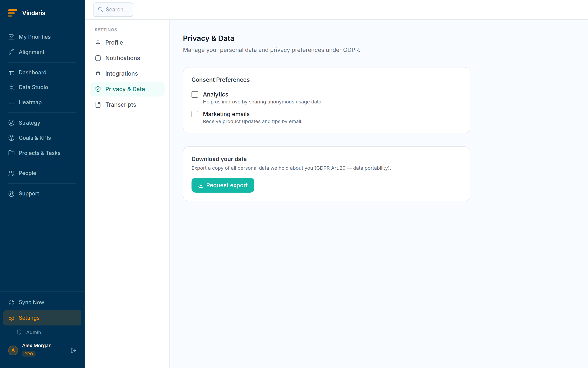Click the Strategy compass icon
588x368 pixels.
click(x=11, y=123)
